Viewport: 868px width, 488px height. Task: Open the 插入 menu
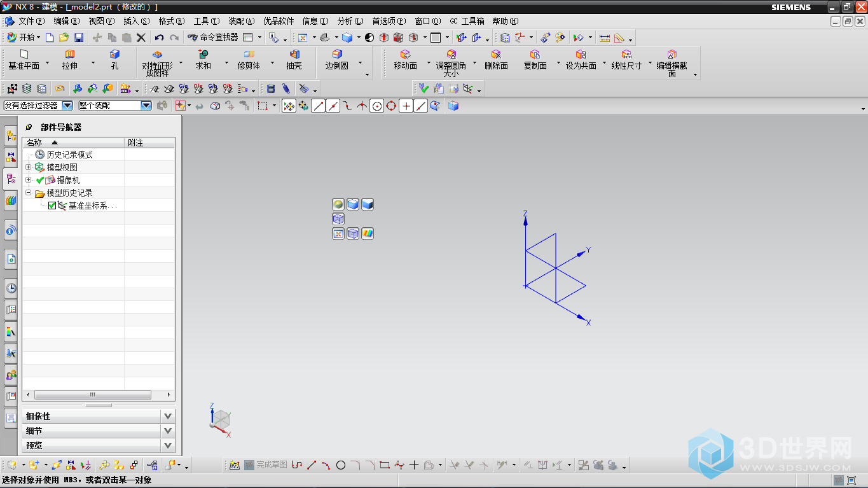click(x=137, y=21)
